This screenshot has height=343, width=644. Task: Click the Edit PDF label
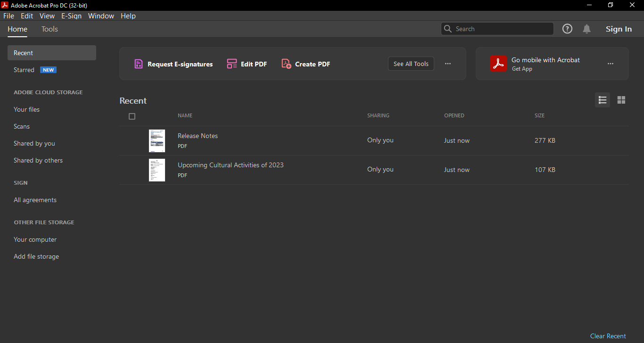point(254,64)
